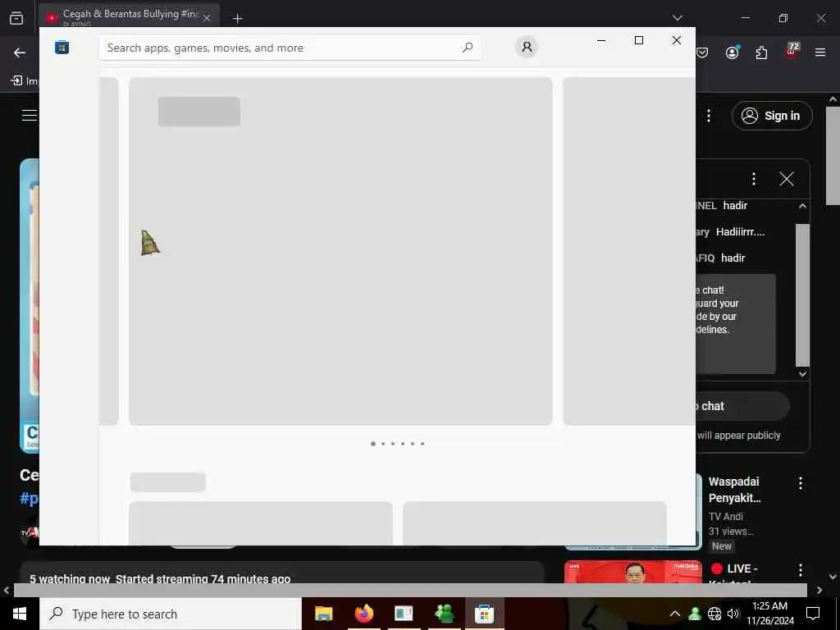Click Firefox back arrow button
Viewport: 840px width, 630px height.
(x=20, y=52)
